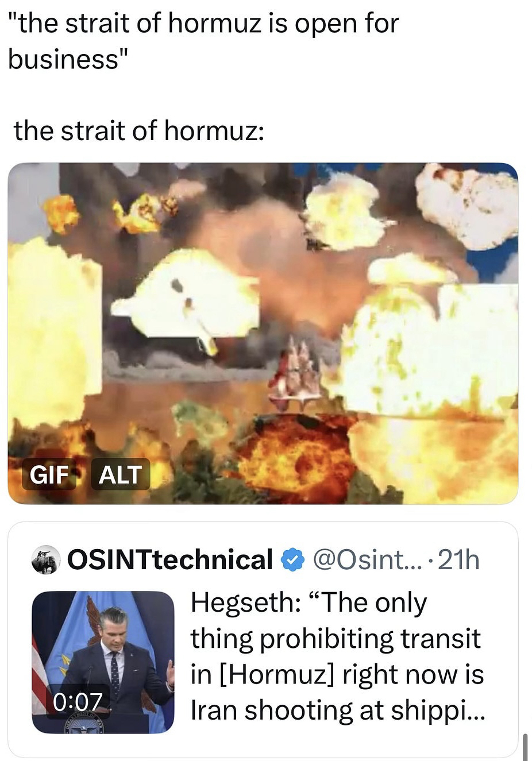
Task: Open the quoted Hegseth post text
Action: pyautogui.click(x=338, y=656)
